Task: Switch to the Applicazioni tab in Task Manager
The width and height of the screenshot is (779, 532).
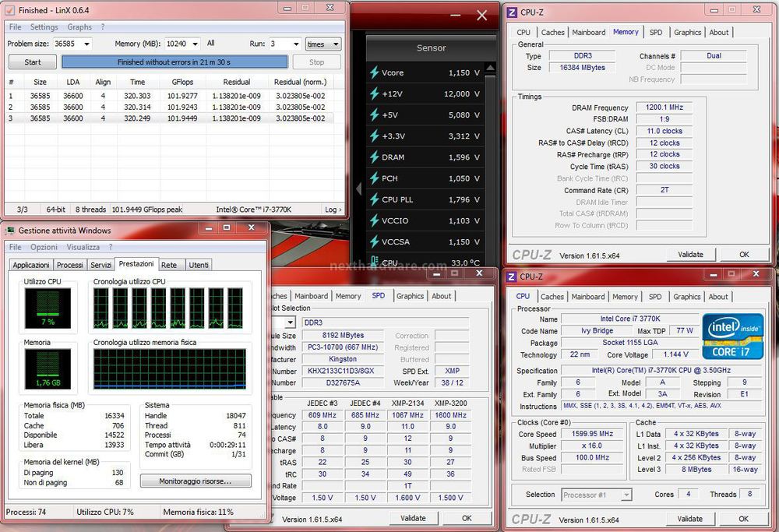Action: (x=31, y=265)
